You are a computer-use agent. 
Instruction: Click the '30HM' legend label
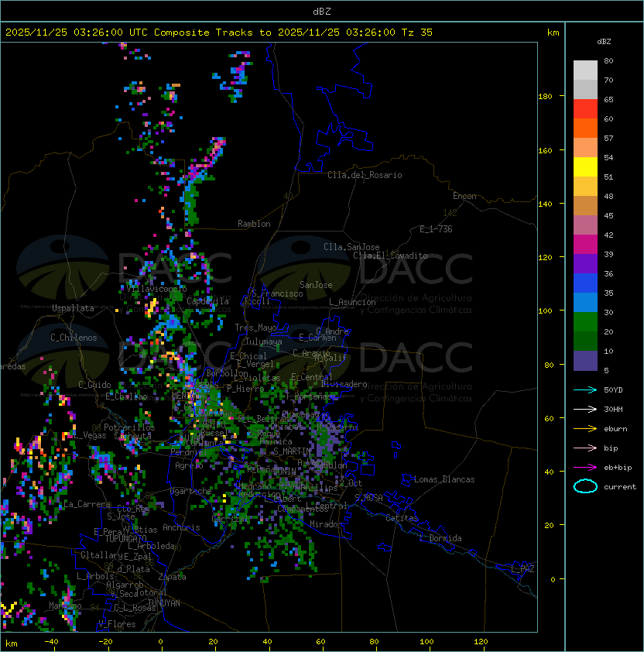click(x=613, y=409)
